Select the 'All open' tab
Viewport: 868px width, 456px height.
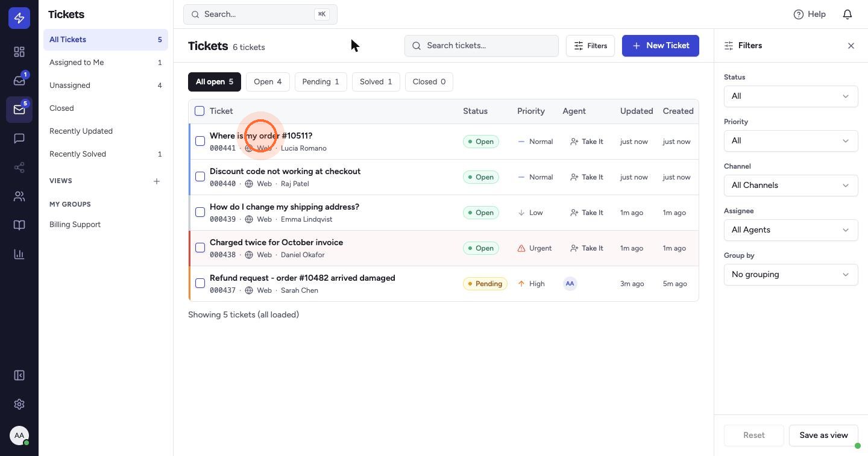(215, 82)
